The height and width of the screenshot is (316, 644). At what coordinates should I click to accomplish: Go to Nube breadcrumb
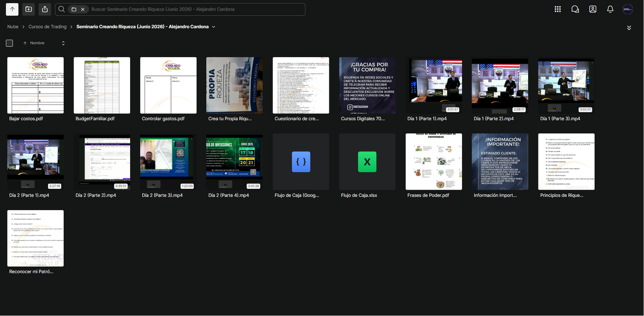coord(13,27)
